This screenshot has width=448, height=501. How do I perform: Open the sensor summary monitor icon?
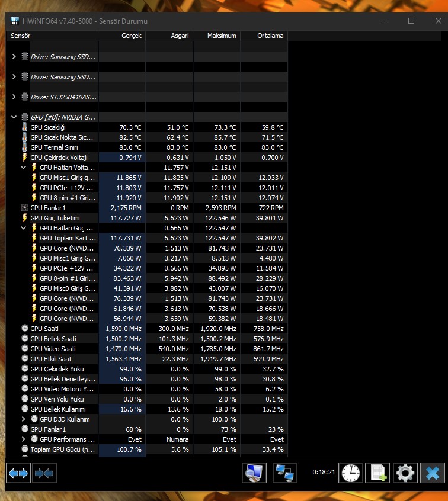[x=254, y=473]
